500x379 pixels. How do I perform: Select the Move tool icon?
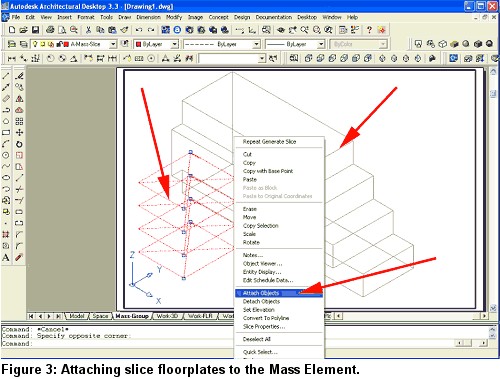[x=19, y=133]
